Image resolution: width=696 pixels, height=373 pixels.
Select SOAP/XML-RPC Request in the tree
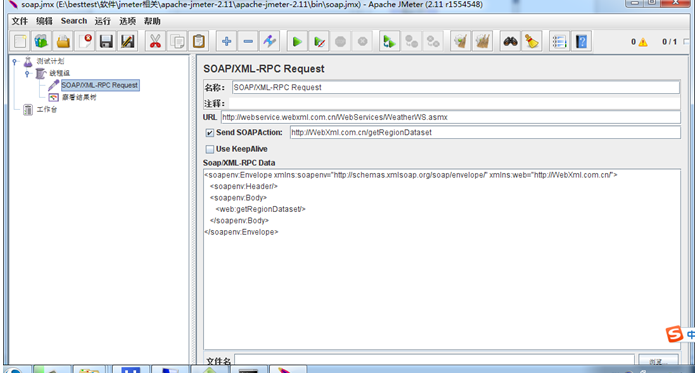pos(100,85)
